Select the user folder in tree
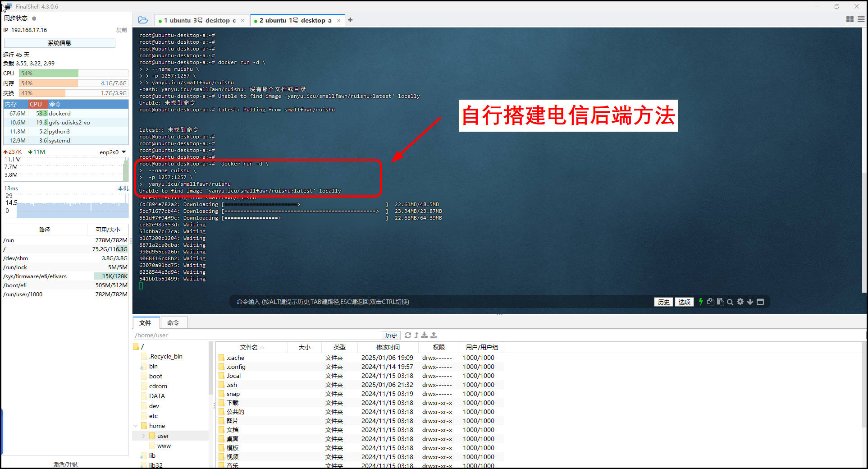 coord(163,436)
